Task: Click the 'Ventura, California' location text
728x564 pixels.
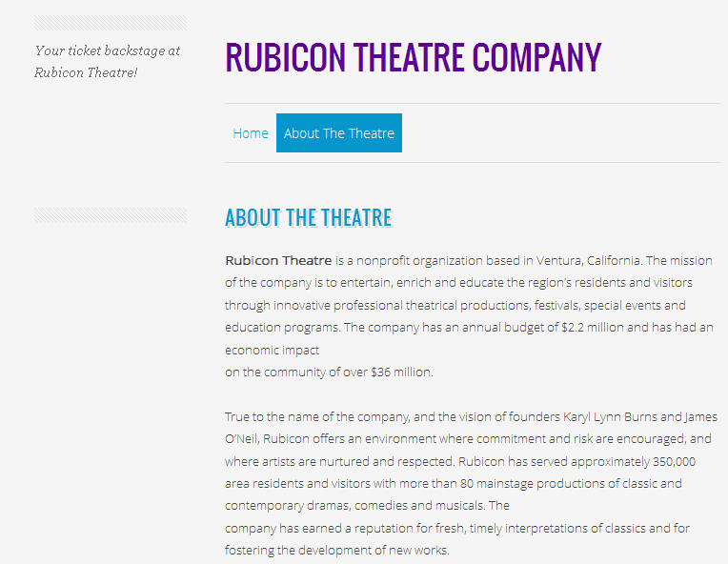Action: coord(589,260)
